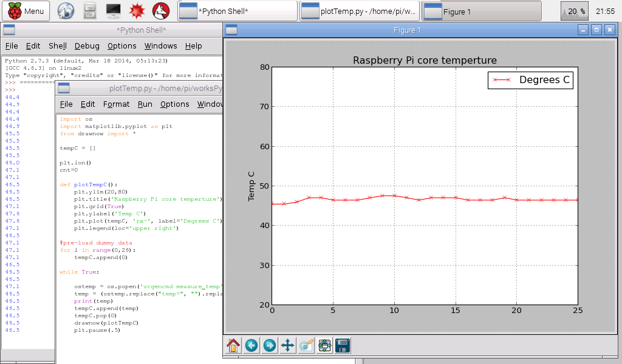The height and width of the screenshot is (364, 622).
Task: Switch to plotTemp.py taskbar entry
Action: (360, 11)
